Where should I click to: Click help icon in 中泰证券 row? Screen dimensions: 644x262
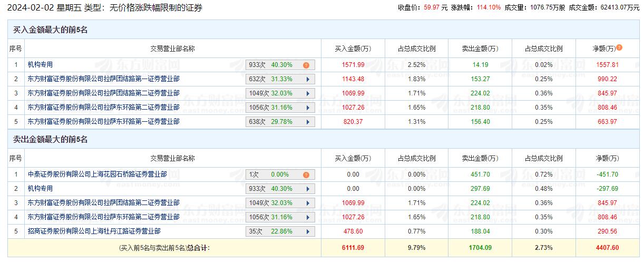pyautogui.click(x=306, y=174)
